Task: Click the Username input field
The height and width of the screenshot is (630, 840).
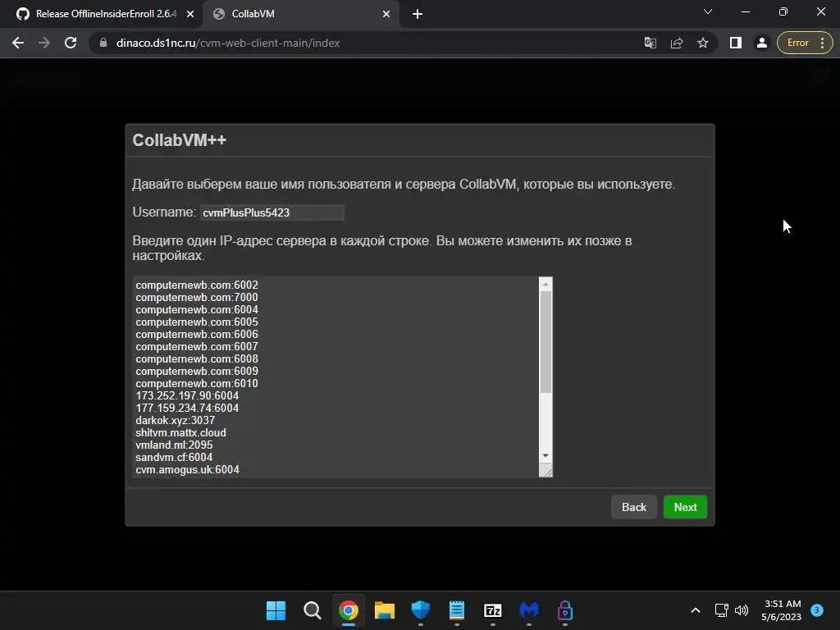Action: tap(272, 212)
